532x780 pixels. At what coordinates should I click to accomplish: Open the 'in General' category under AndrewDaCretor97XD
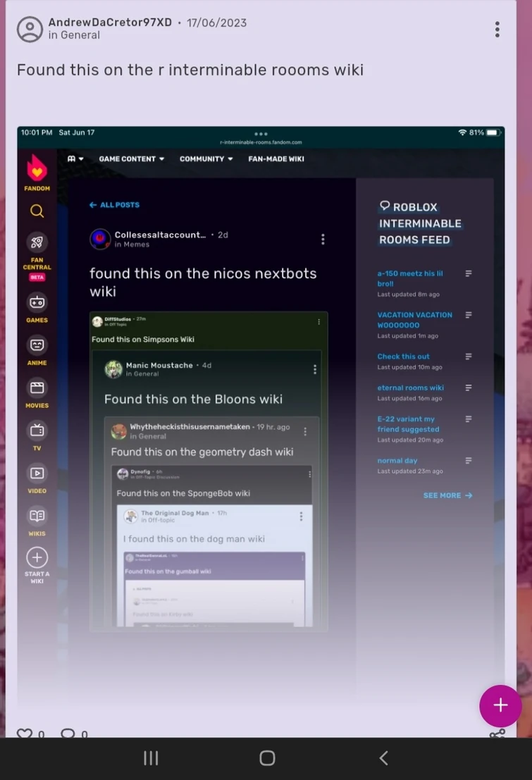coord(74,35)
